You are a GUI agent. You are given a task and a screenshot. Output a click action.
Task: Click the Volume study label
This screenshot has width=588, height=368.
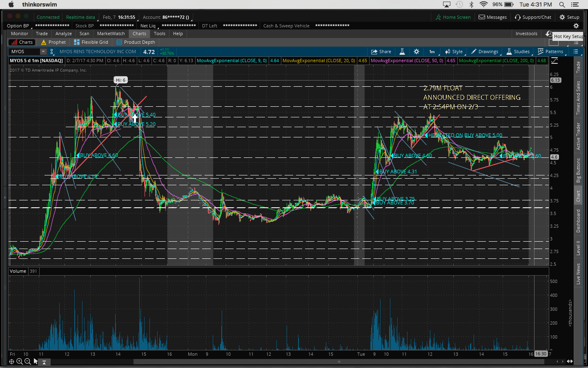click(18, 271)
